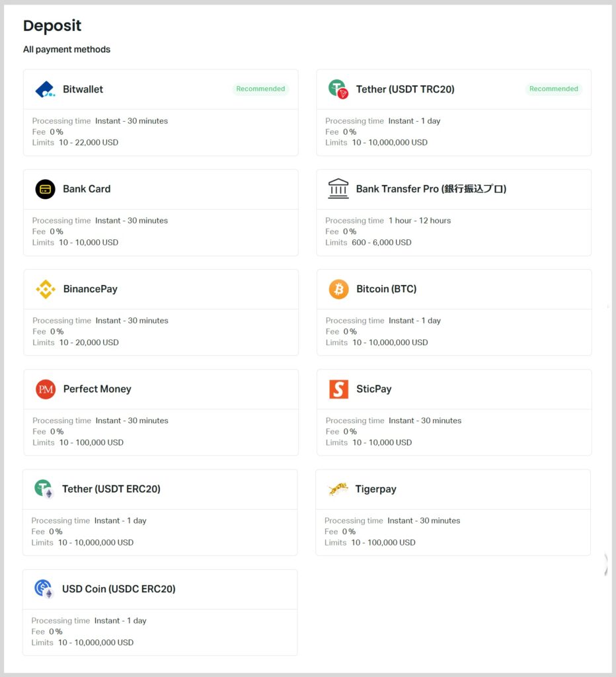Click the orange Bitcoin icon
Viewport: 616px width, 677px height.
pos(338,289)
